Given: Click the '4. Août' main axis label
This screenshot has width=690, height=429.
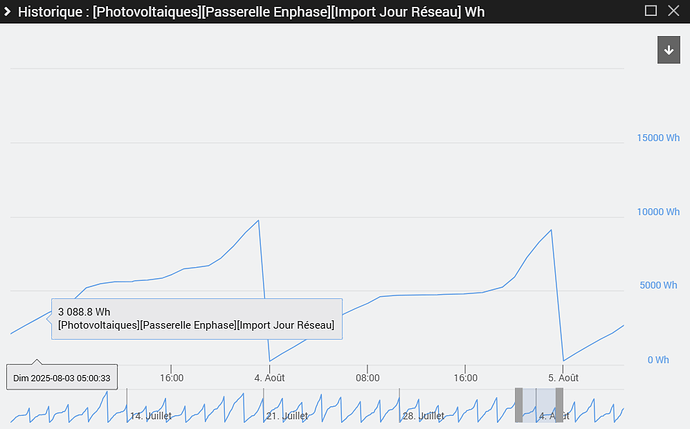Looking at the screenshot, I should pos(269,378).
